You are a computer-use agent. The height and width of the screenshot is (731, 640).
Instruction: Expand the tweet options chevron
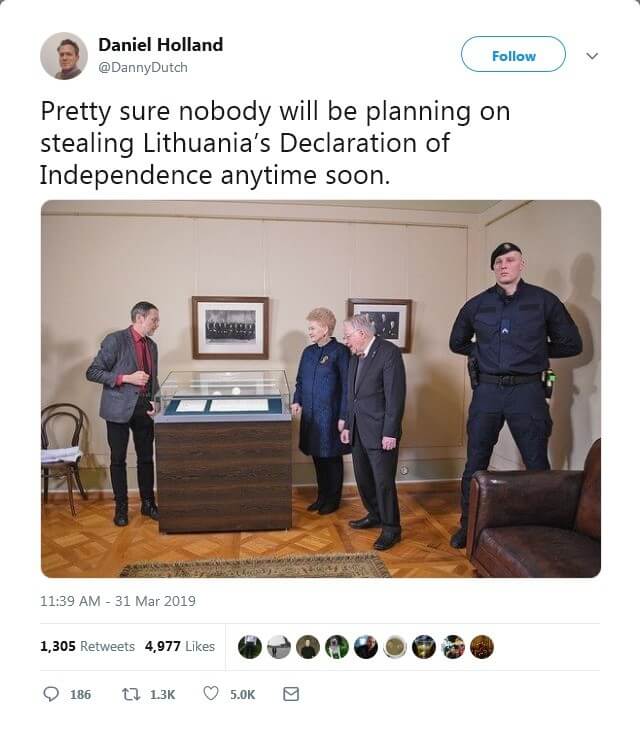point(592,56)
